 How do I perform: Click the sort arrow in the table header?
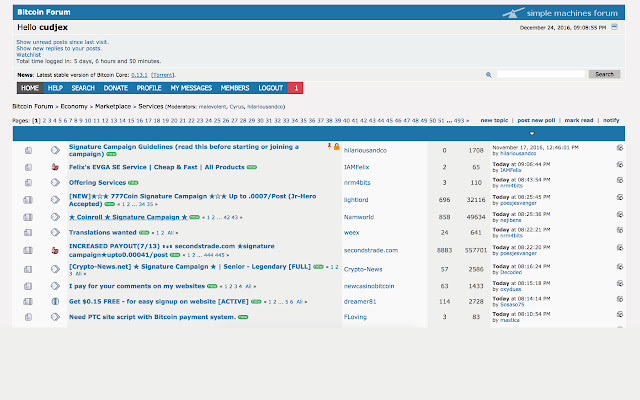(531, 133)
